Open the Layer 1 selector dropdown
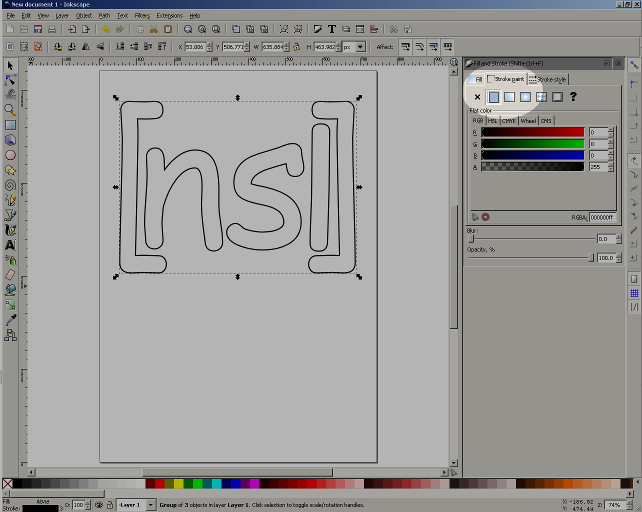Image resolution: width=642 pixels, height=512 pixels. coord(136,506)
